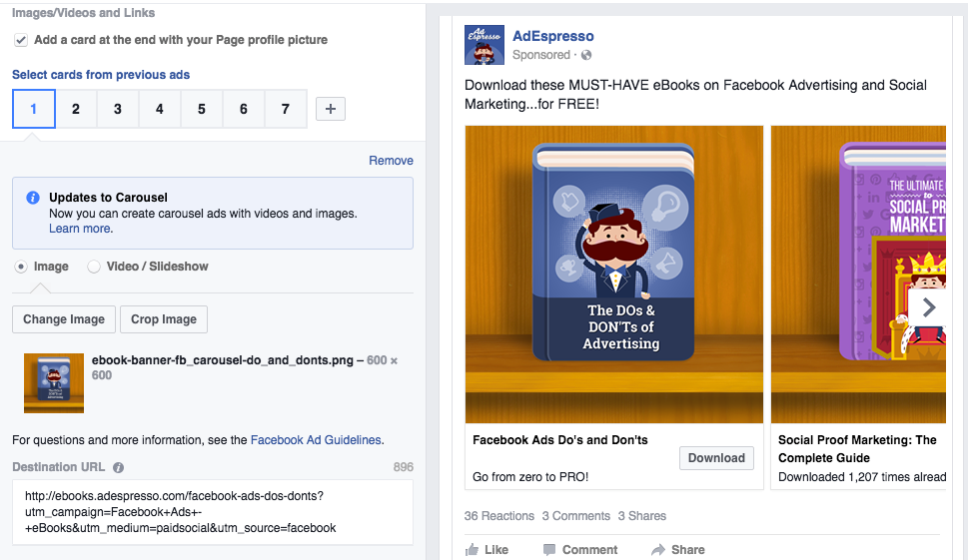Select the Image radio button
The width and height of the screenshot is (968, 560).
[x=21, y=267]
